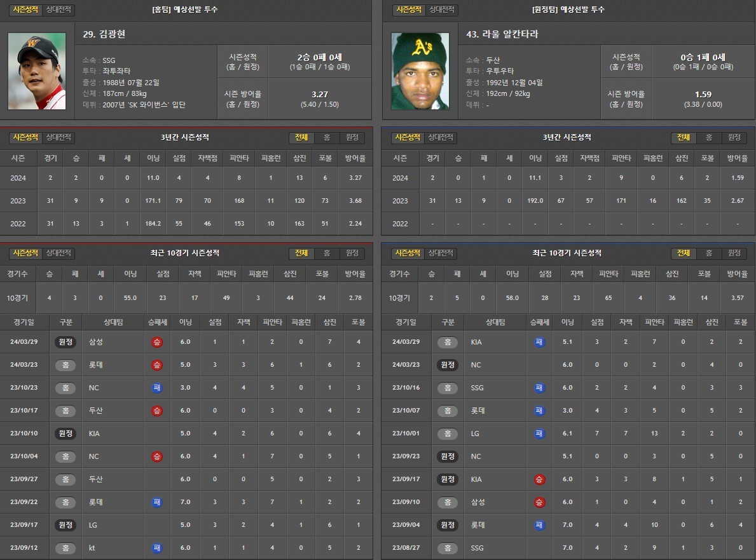
Task: Click 원정 badge in 24/03/29 삼성 row
Action: click(x=65, y=342)
